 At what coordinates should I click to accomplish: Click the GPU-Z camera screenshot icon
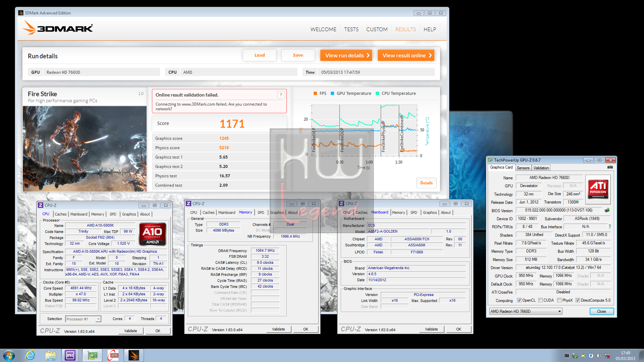click(x=610, y=167)
